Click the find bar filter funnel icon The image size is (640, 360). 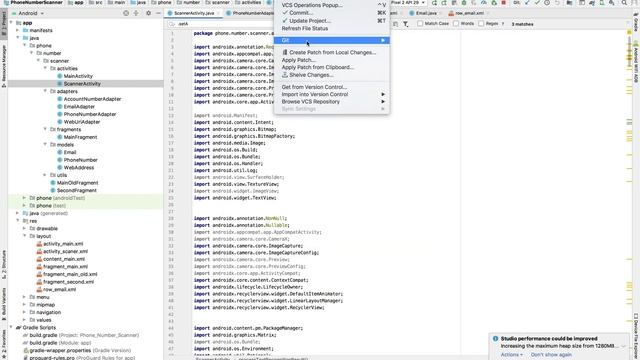pos(406,24)
